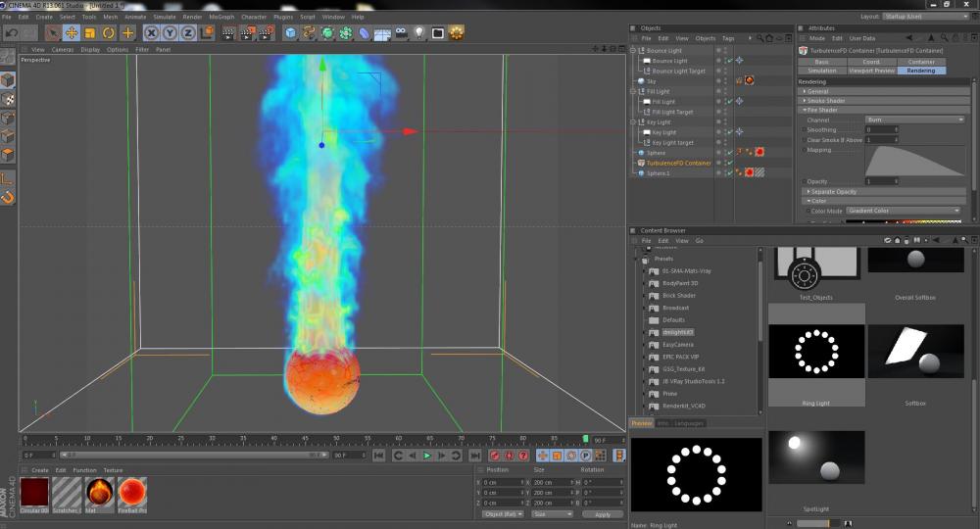
Task: Select the TurbulenceFD Container object
Action: (x=678, y=163)
